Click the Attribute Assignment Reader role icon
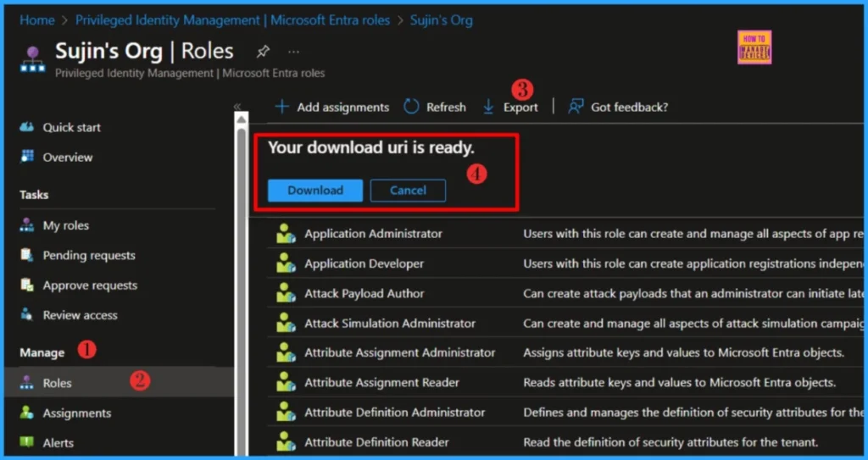The width and height of the screenshot is (868, 460). click(287, 383)
